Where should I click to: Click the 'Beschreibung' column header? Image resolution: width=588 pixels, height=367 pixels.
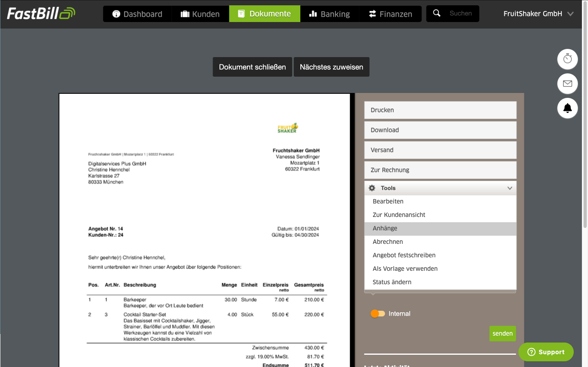click(x=140, y=285)
